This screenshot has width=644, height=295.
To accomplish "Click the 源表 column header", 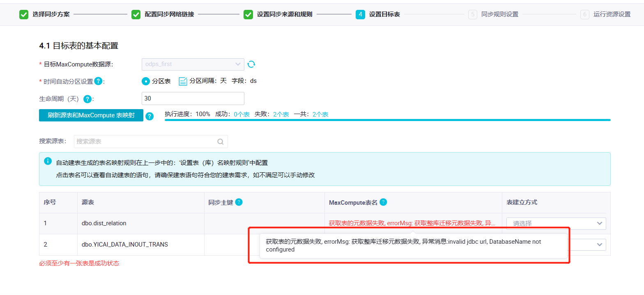I will [88, 202].
